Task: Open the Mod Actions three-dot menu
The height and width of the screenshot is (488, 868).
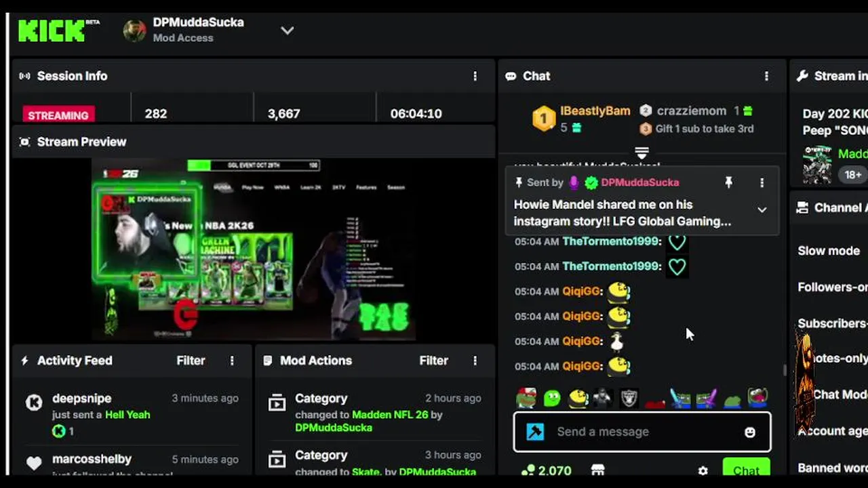Action: pos(475,361)
